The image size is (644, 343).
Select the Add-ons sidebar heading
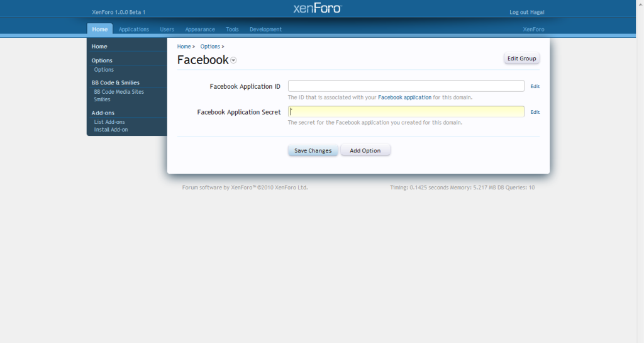click(103, 113)
